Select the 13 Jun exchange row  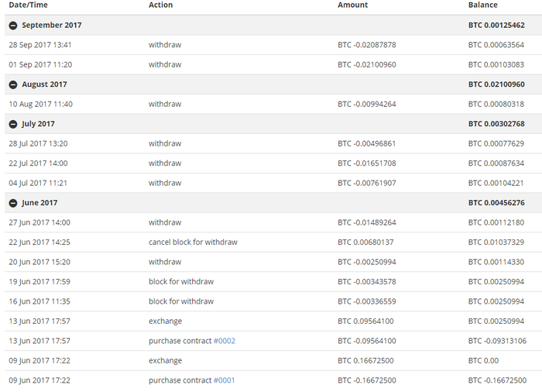(273, 321)
